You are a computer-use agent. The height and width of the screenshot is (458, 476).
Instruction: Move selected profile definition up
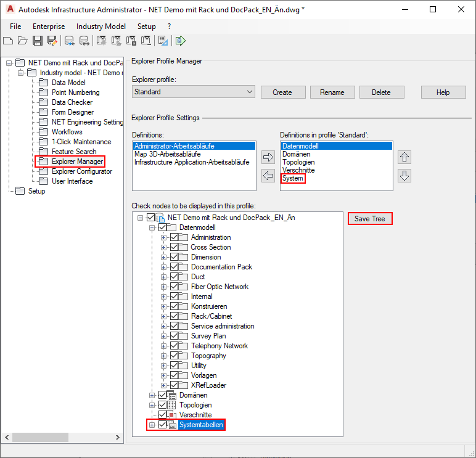click(404, 157)
